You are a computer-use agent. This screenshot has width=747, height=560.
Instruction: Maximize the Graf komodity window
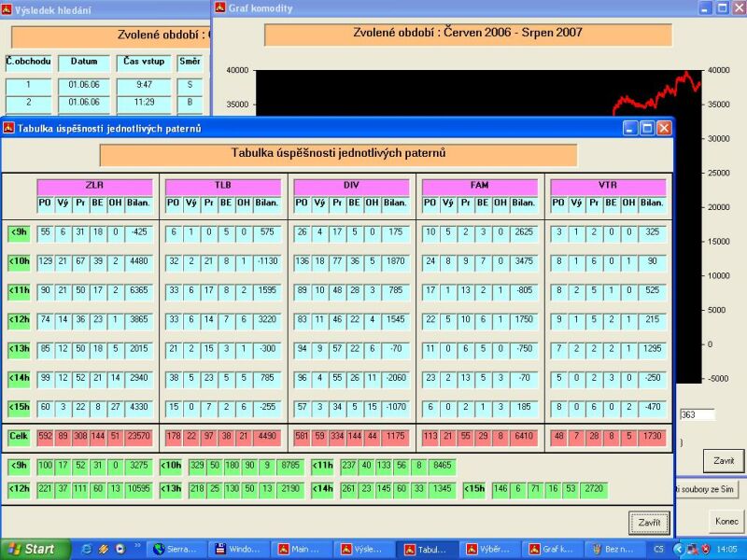[x=723, y=7]
